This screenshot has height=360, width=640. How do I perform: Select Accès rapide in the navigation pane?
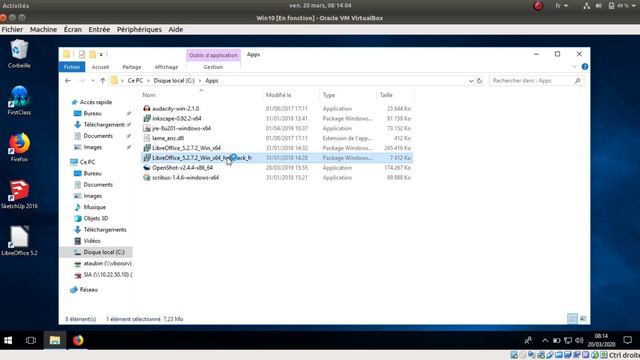pyautogui.click(x=96, y=102)
